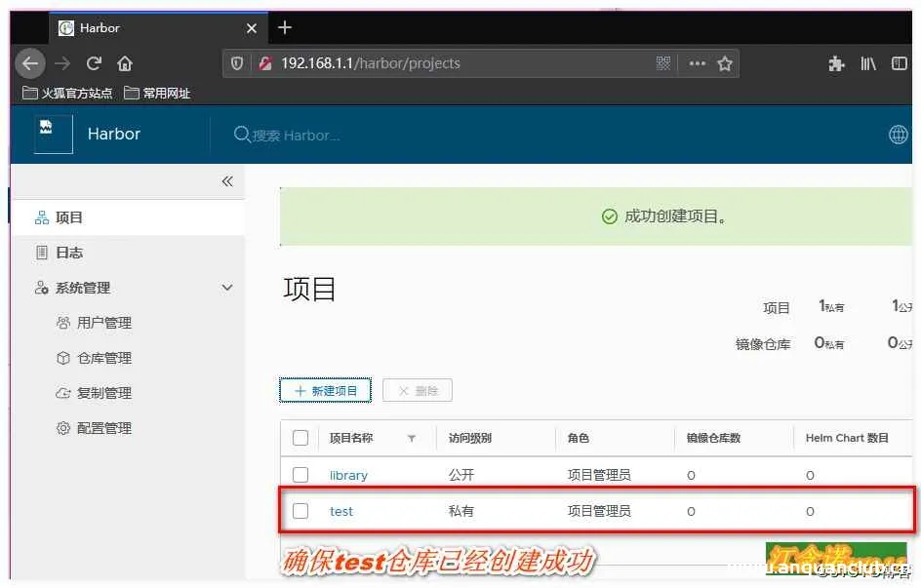921x588 pixels.
Task: Select the checkbox next to the test project
Action: (300, 511)
